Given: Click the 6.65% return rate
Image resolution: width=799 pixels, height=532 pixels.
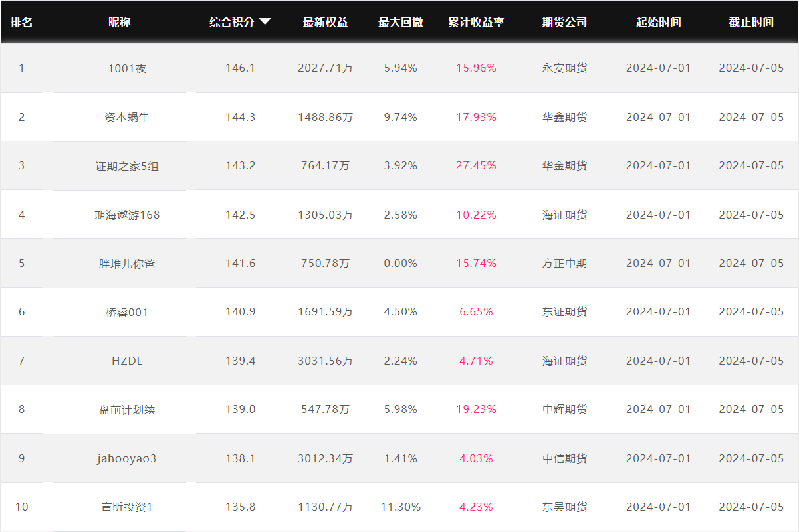Looking at the screenshot, I should [x=476, y=311].
